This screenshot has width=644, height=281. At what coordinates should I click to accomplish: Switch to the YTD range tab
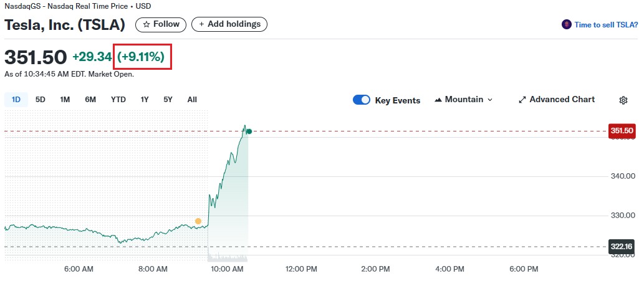[x=118, y=99]
